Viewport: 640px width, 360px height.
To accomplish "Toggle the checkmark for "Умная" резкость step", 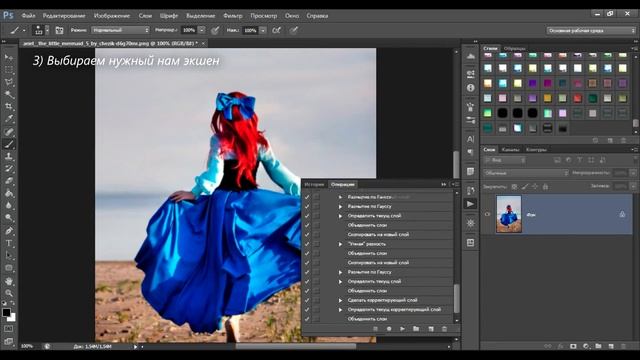I will 307,244.
